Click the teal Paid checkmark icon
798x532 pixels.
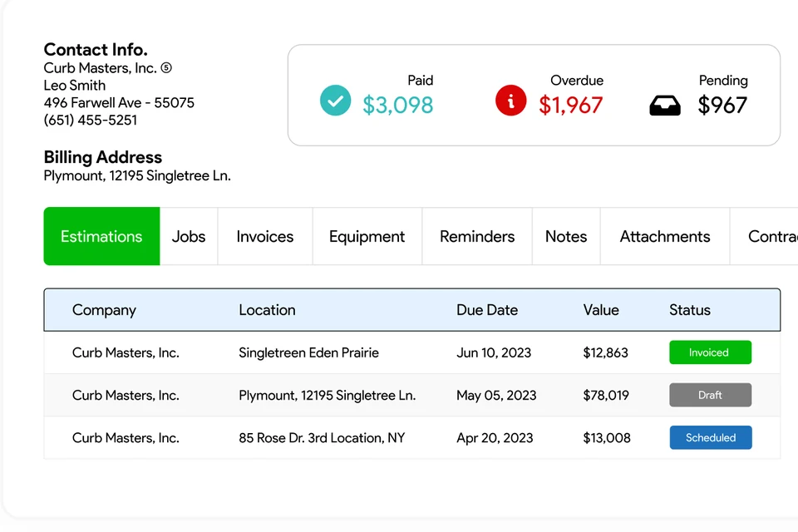point(335,101)
